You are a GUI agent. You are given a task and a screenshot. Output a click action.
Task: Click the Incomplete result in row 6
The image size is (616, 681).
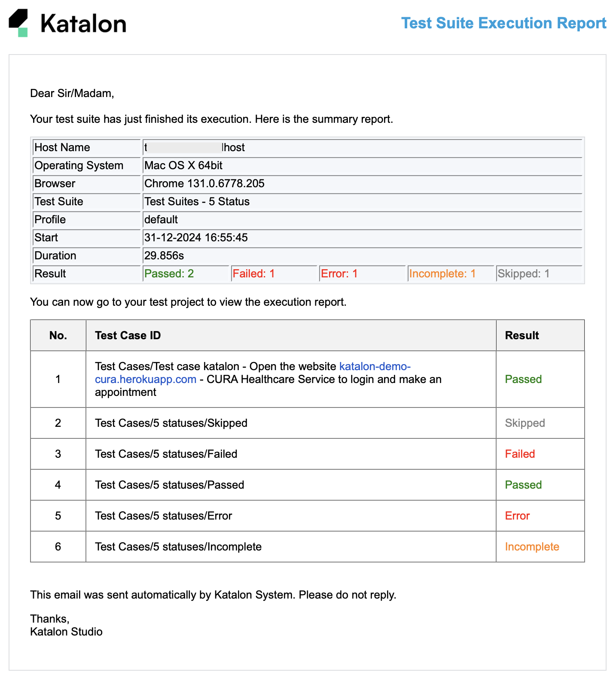[532, 547]
